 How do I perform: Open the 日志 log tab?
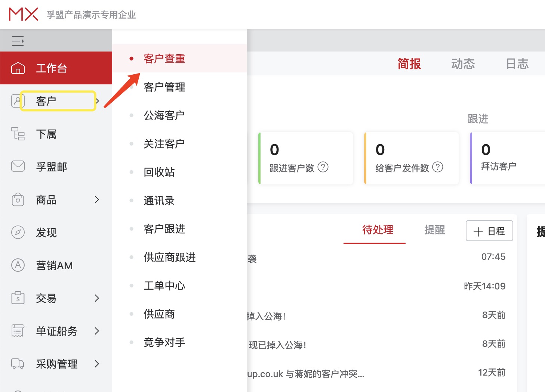(517, 63)
